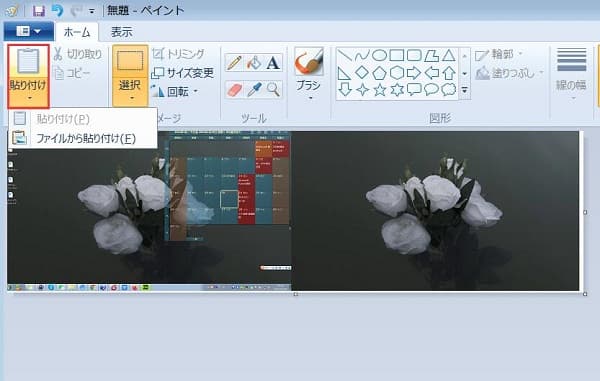Click the shapes gallery down arrow
This screenshot has width=600, height=381.
point(465,73)
